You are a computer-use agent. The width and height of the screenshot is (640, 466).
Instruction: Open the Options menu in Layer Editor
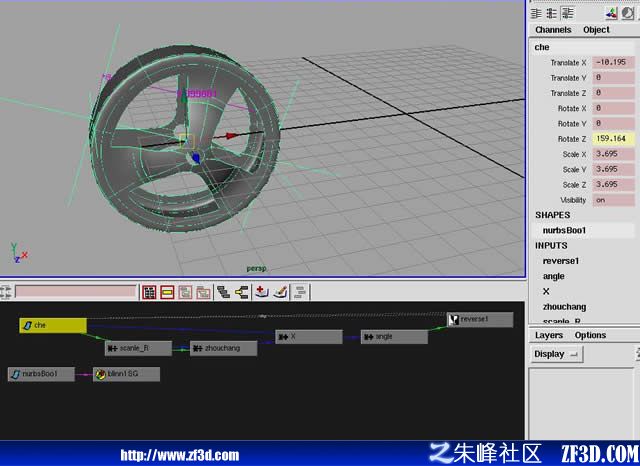point(590,335)
